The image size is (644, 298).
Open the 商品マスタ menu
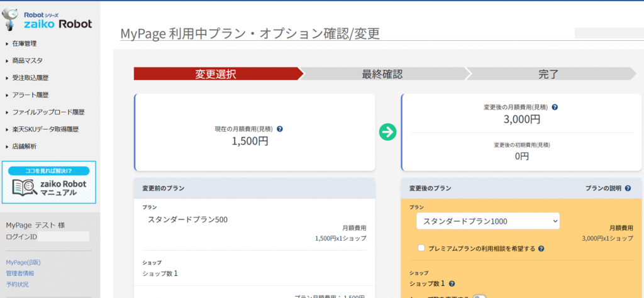click(28, 61)
